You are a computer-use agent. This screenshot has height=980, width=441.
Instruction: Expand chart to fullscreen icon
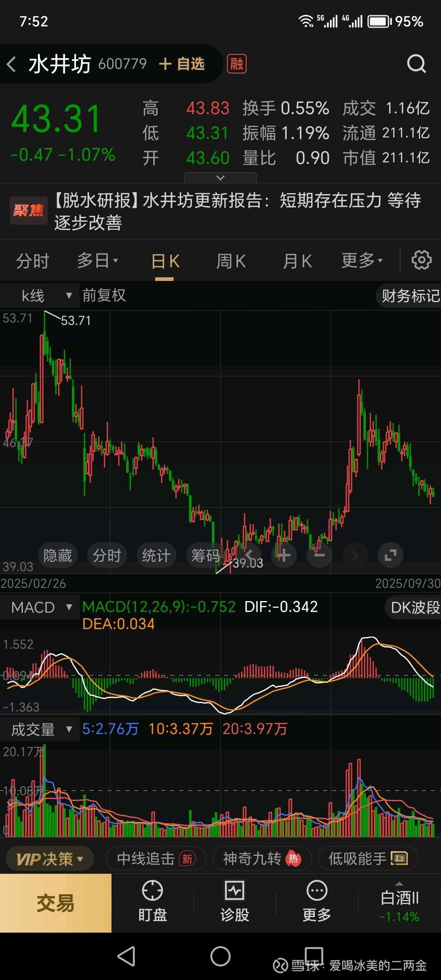[x=390, y=555]
